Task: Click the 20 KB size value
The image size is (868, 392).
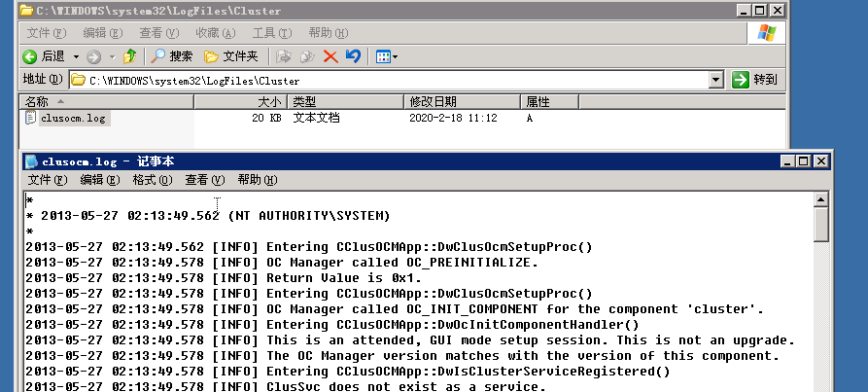Action: [267, 118]
